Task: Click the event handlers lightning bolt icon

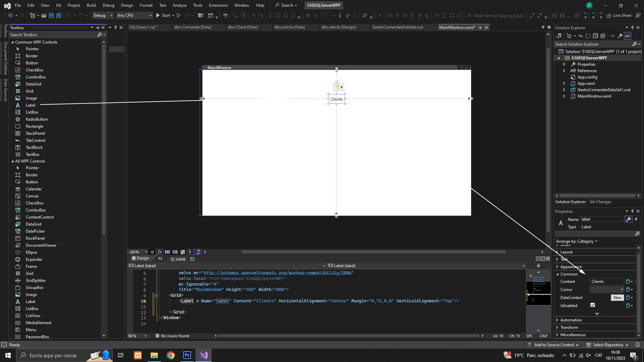Action: [636, 219]
